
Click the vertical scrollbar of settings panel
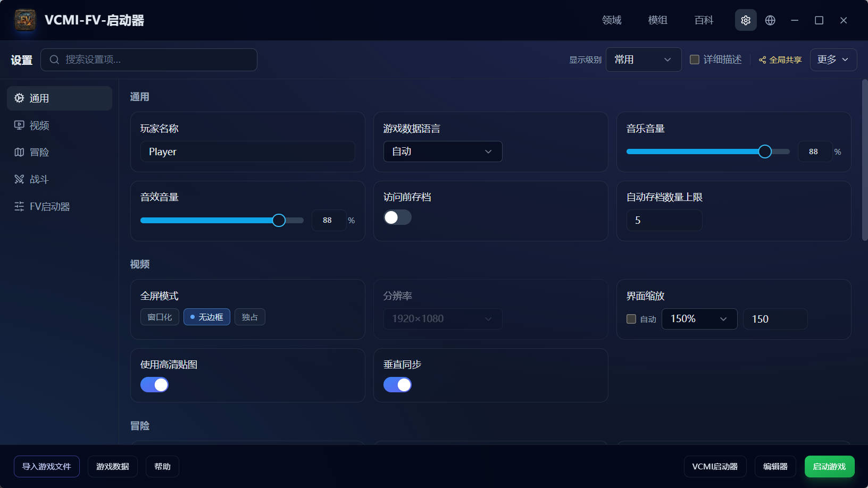click(x=865, y=159)
